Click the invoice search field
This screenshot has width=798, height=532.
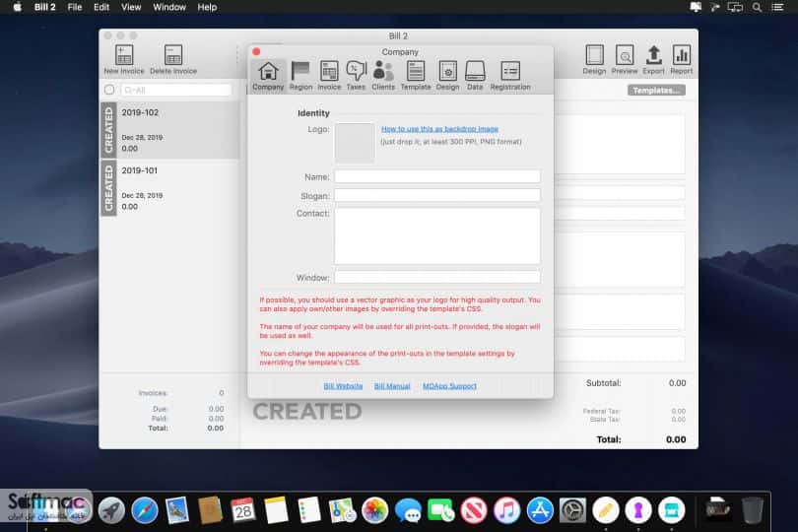tap(176, 90)
